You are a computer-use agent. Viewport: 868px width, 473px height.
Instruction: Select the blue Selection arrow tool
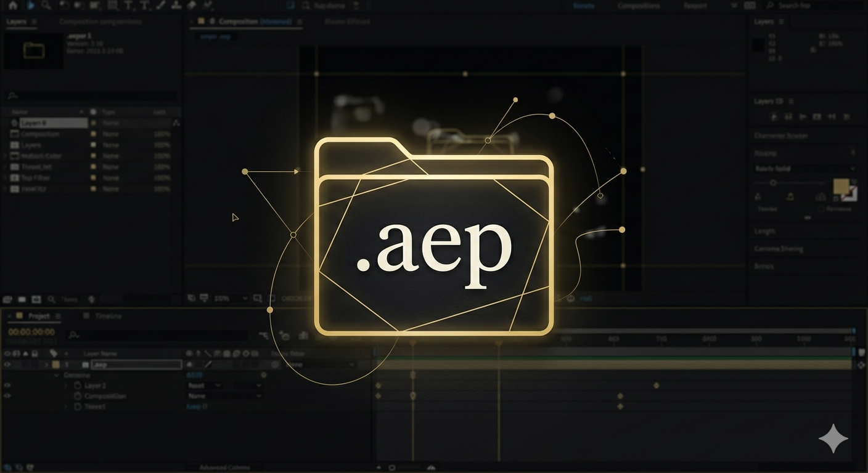(30, 6)
